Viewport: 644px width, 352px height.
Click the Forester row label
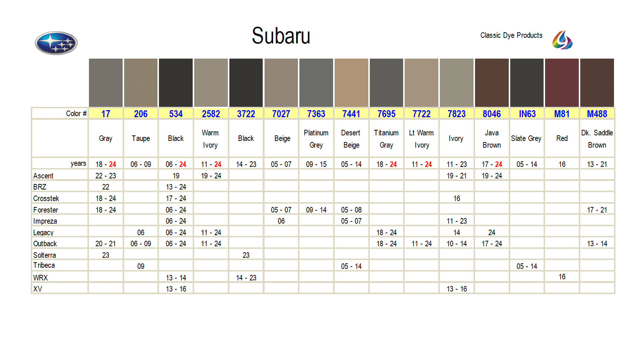tap(46, 210)
